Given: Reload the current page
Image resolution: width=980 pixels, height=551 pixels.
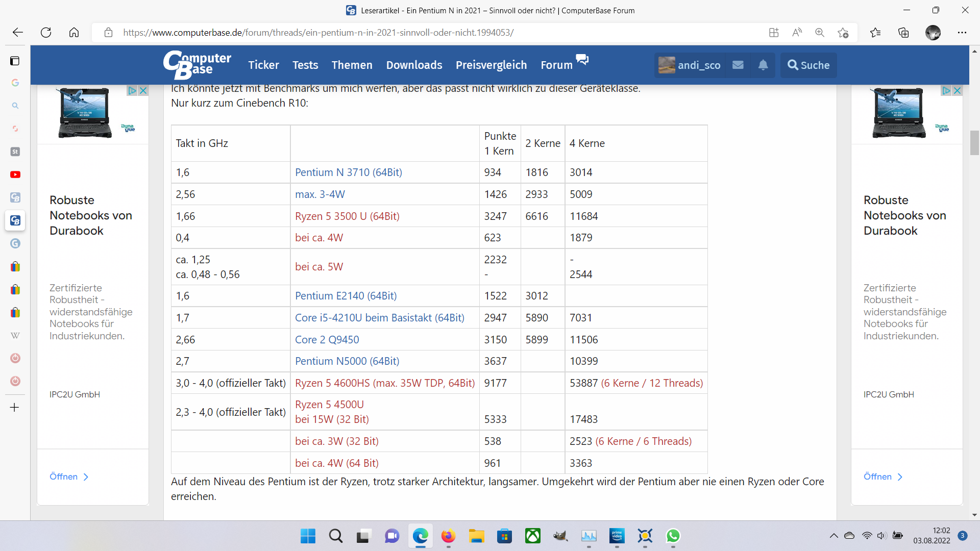Looking at the screenshot, I should (x=46, y=33).
